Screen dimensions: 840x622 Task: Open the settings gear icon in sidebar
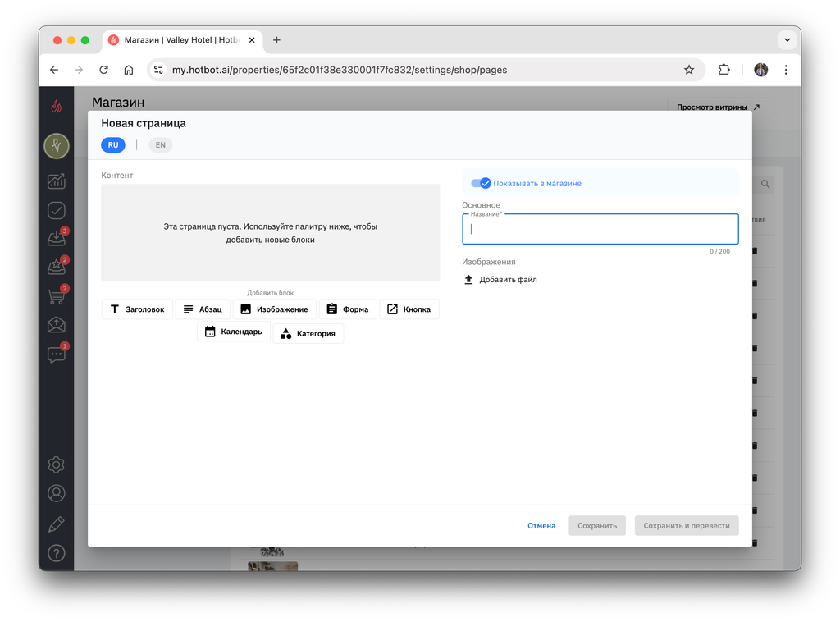(x=57, y=464)
